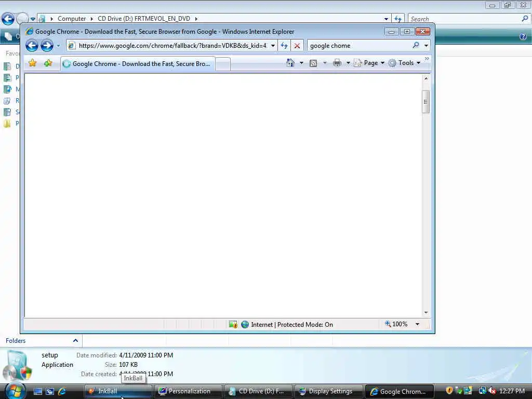Show more IE toolbar commands chevron
The image size is (532, 399).
[427, 59]
